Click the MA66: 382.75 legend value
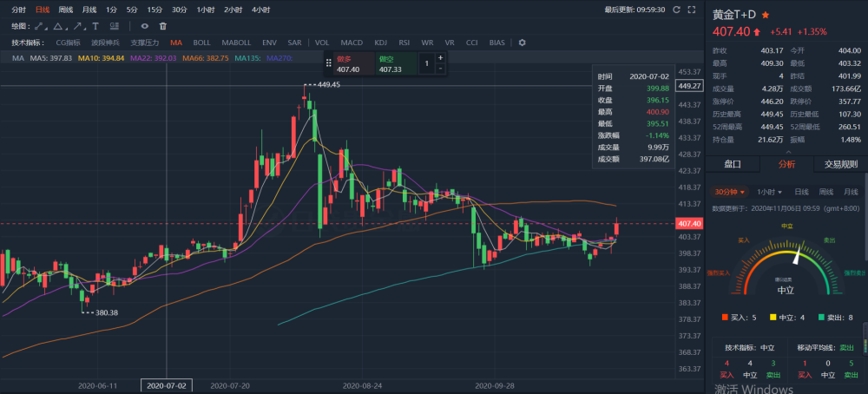The width and height of the screenshot is (868, 394). coord(206,58)
